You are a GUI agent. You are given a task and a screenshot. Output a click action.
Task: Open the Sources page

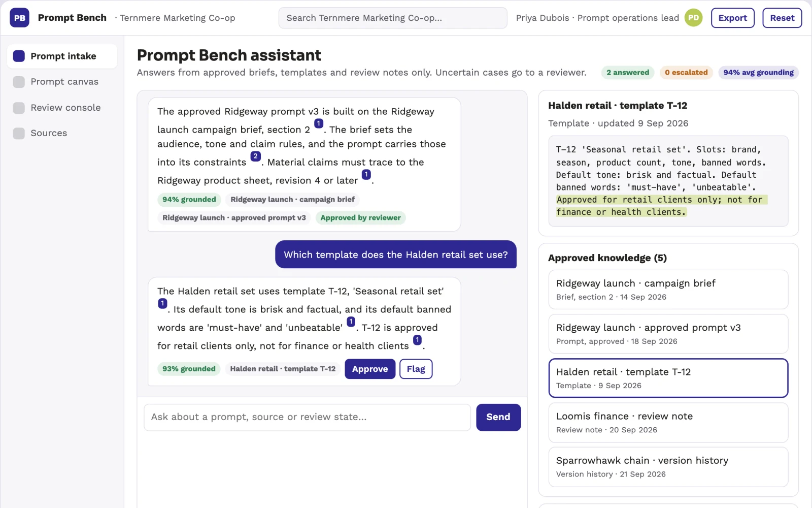62,133
